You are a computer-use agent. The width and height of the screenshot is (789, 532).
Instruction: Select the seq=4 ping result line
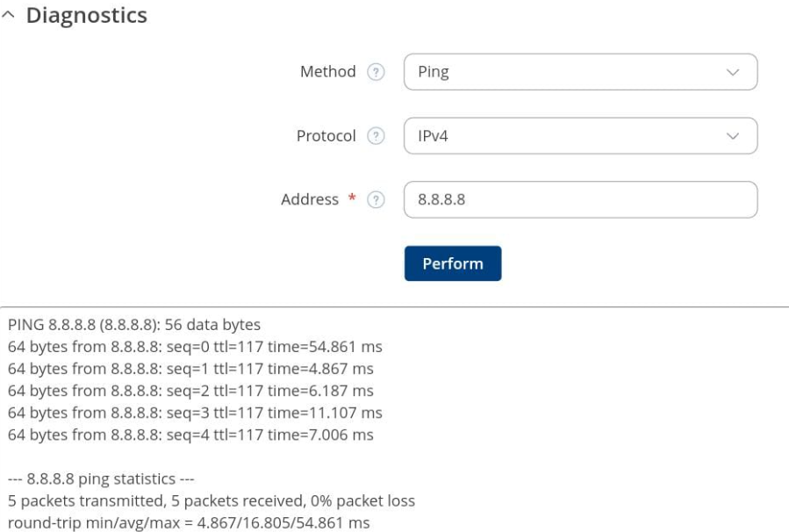(190, 435)
